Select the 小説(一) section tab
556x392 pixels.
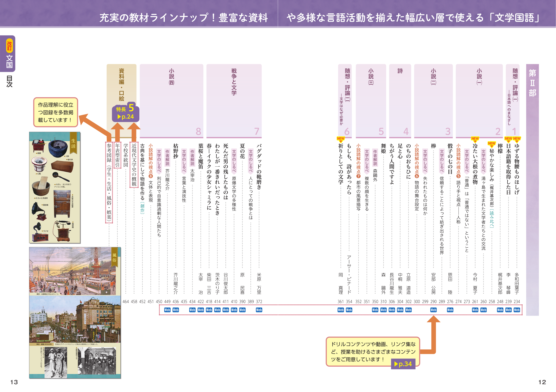(x=479, y=101)
